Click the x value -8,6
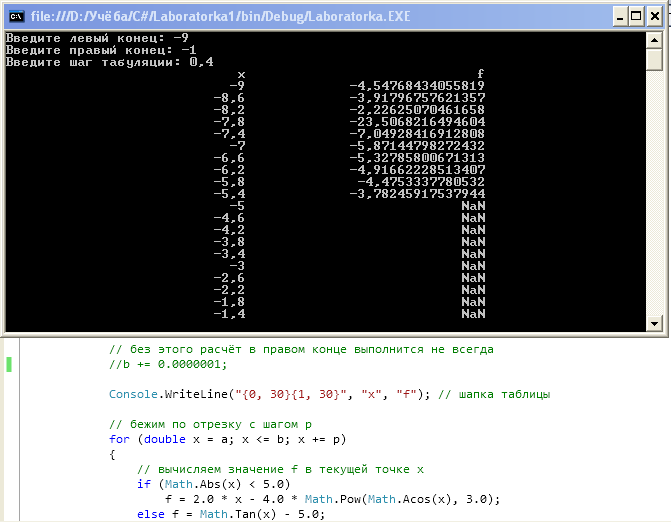The image size is (671, 522). click(229, 98)
